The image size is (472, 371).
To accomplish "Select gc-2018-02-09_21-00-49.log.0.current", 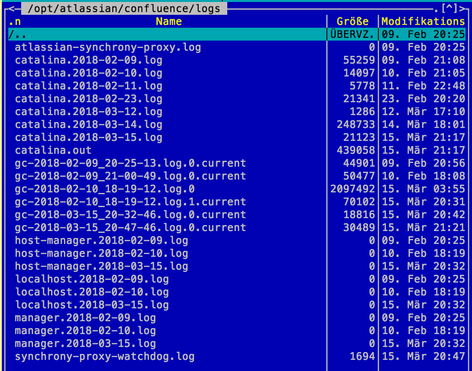I will [x=130, y=176].
